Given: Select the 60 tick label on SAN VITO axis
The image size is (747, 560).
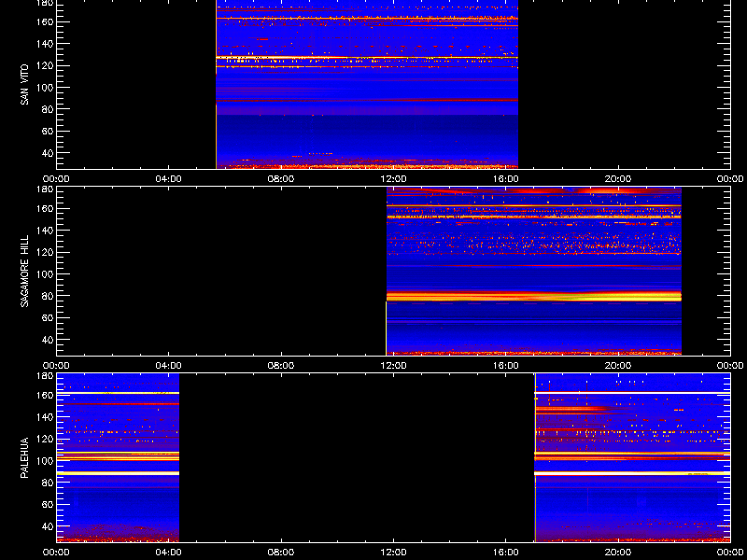Looking at the screenshot, I should coord(47,131).
